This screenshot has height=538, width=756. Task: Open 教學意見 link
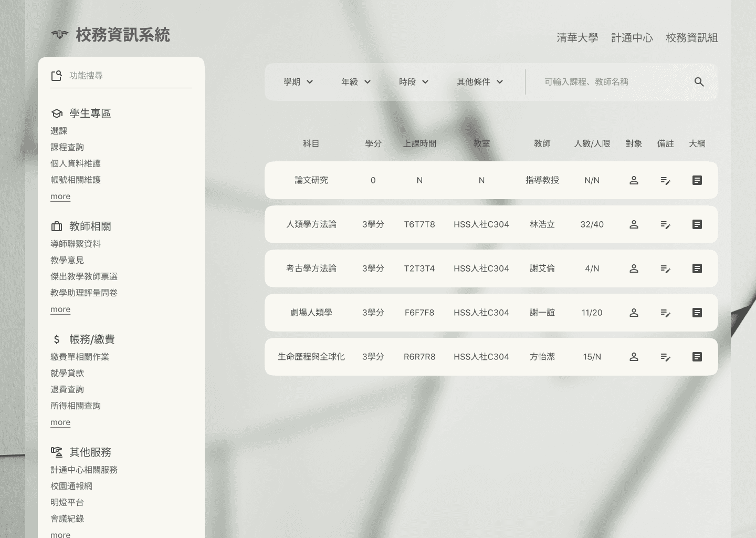coord(67,260)
